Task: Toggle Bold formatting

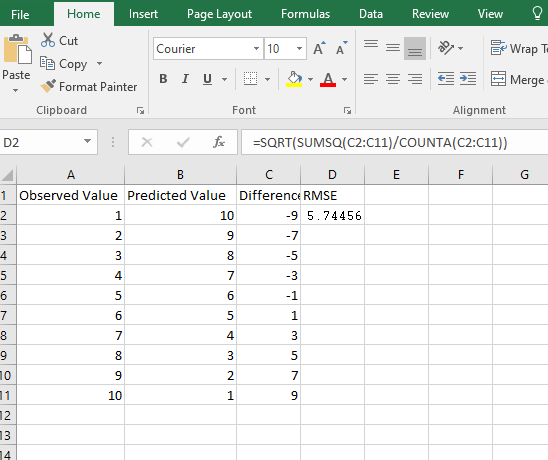Action: [163, 79]
